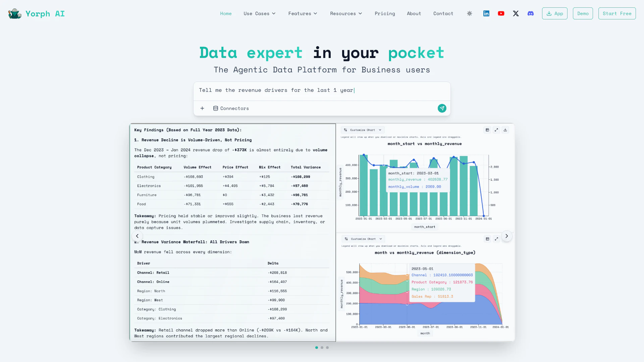The height and width of the screenshot is (362, 644).
Task: Click the green send message button
Action: [x=442, y=108]
